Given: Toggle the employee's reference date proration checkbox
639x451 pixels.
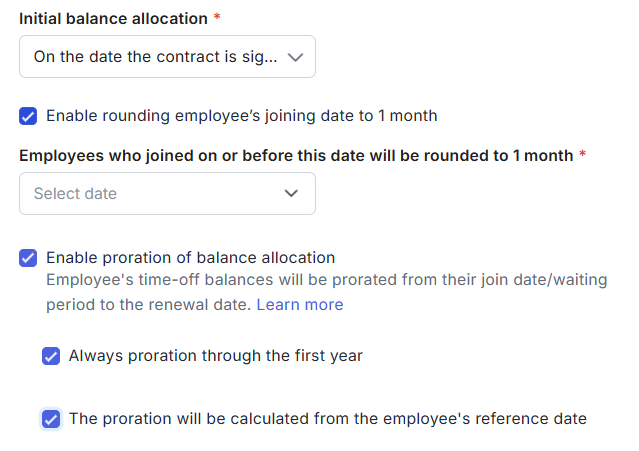Looking at the screenshot, I should (51, 419).
